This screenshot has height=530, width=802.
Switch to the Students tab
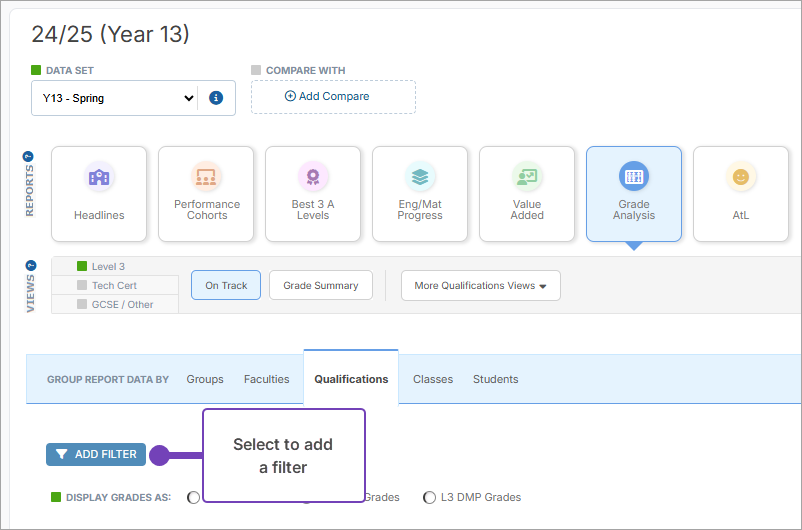pos(495,379)
